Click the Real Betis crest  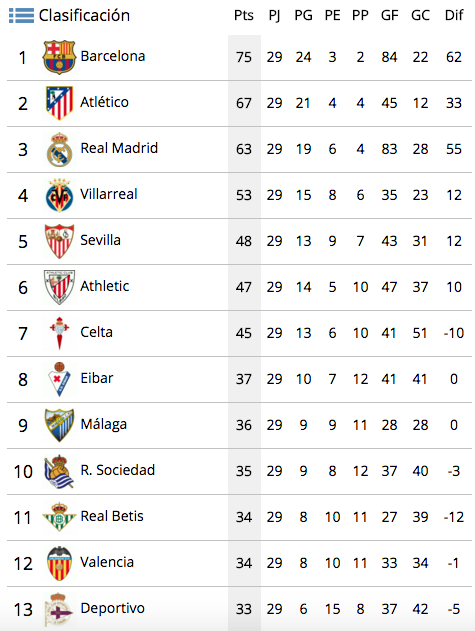point(59,517)
